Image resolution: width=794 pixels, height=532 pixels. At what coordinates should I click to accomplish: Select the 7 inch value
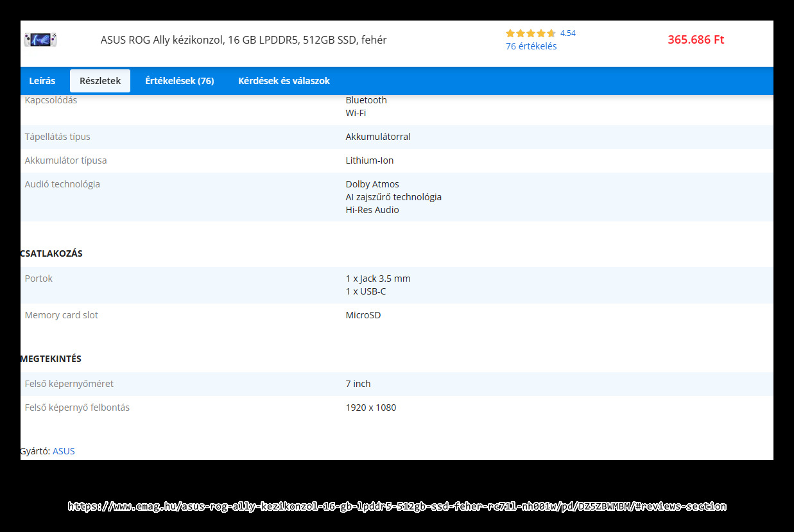click(x=358, y=384)
